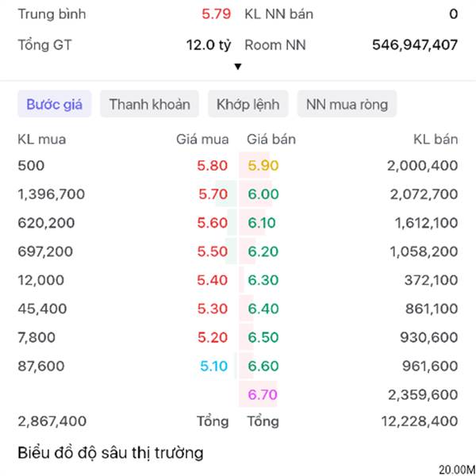Tap the Biểu đồ độ sâu thị trường heading
The width and height of the screenshot is (476, 476).
coord(110,453)
